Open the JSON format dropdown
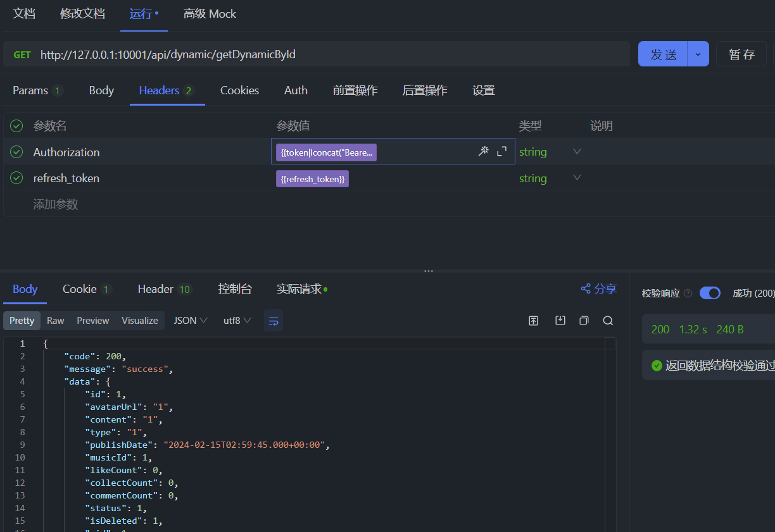 (189, 321)
